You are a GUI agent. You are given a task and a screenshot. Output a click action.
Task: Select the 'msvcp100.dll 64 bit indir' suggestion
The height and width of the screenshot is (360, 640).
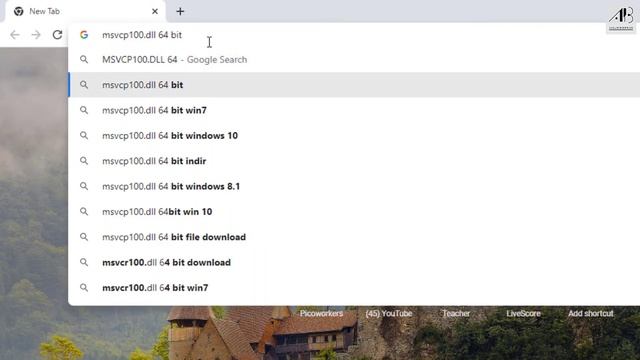pyautogui.click(x=354, y=161)
